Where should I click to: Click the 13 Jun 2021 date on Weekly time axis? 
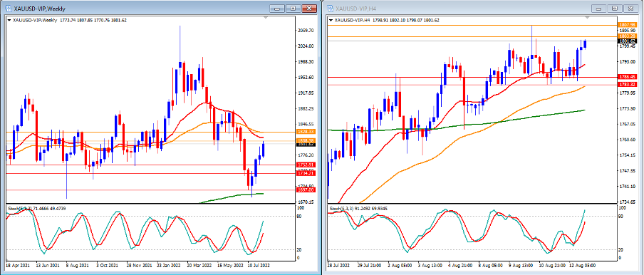coord(47,266)
